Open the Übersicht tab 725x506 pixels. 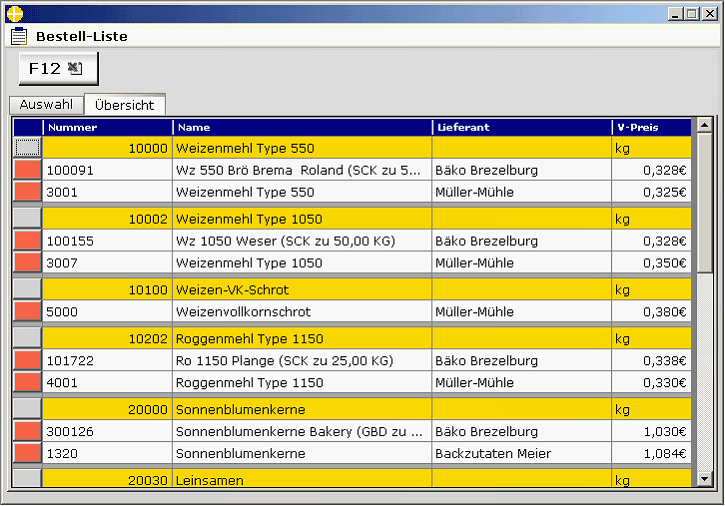tap(124, 105)
